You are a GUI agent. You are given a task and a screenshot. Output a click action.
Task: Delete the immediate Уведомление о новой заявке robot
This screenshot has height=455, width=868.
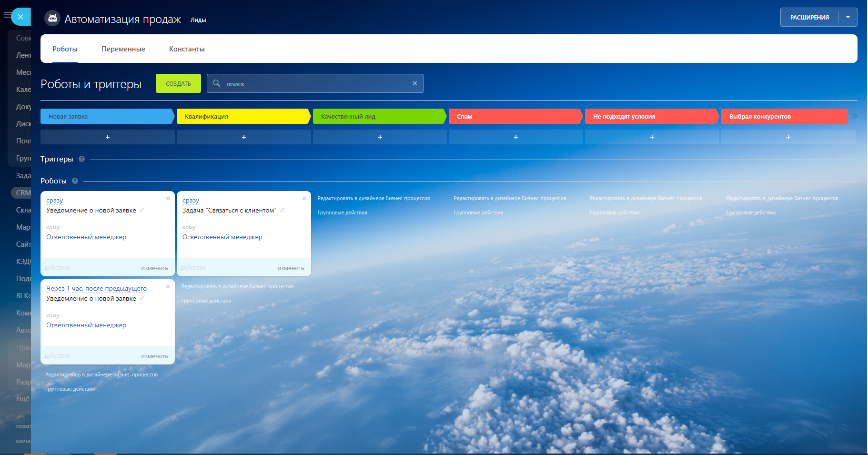(168, 198)
